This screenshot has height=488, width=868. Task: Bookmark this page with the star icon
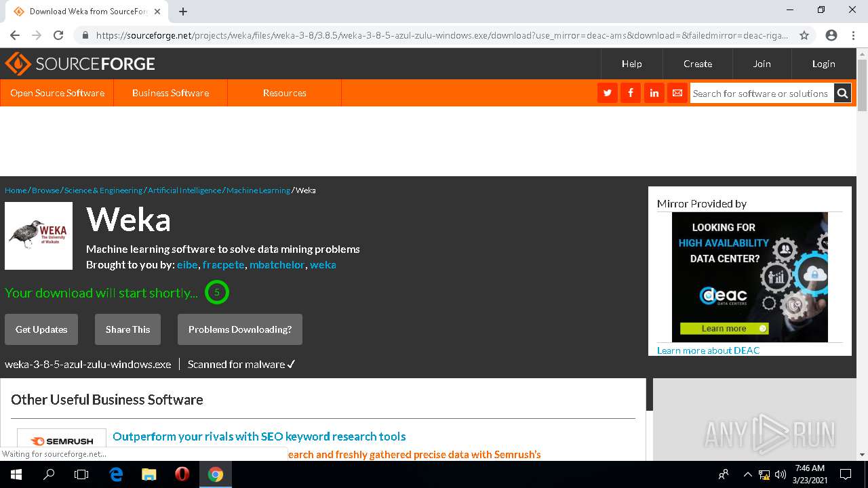tap(804, 35)
